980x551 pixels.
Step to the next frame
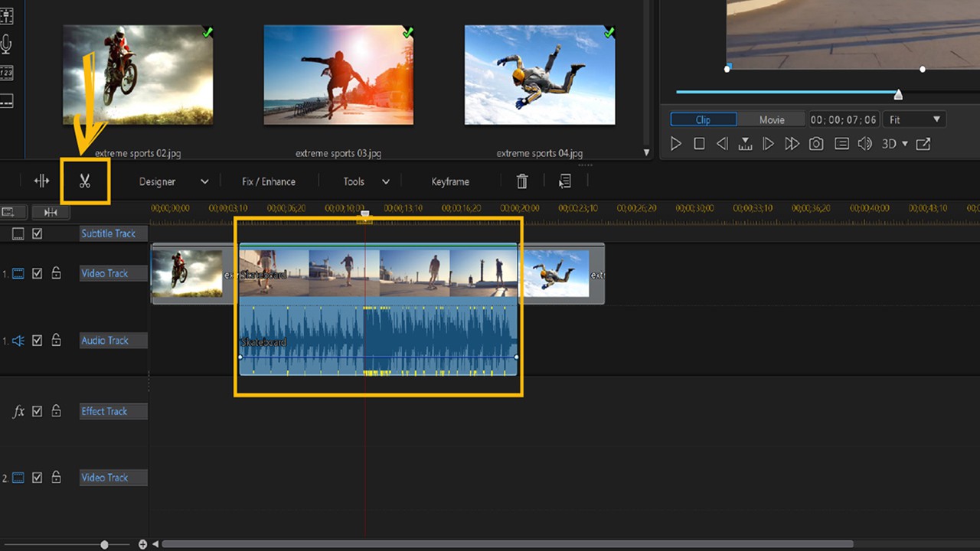coord(768,144)
